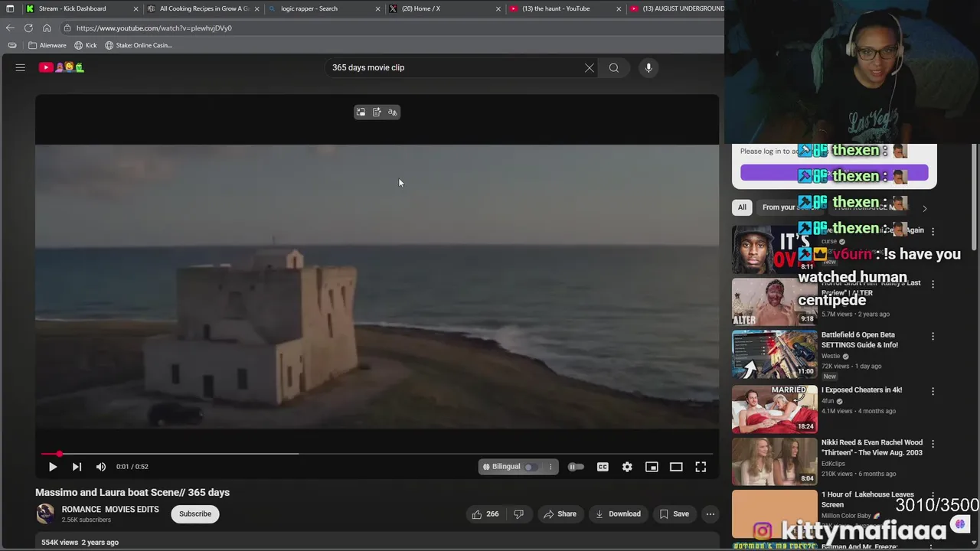Switch to theater mode
This screenshot has width=980, height=551.
click(676, 467)
